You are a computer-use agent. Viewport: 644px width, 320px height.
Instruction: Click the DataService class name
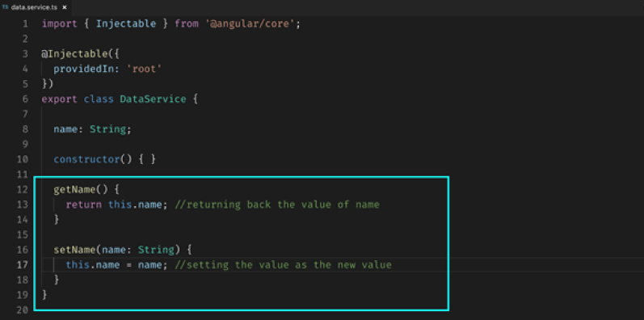click(153, 99)
